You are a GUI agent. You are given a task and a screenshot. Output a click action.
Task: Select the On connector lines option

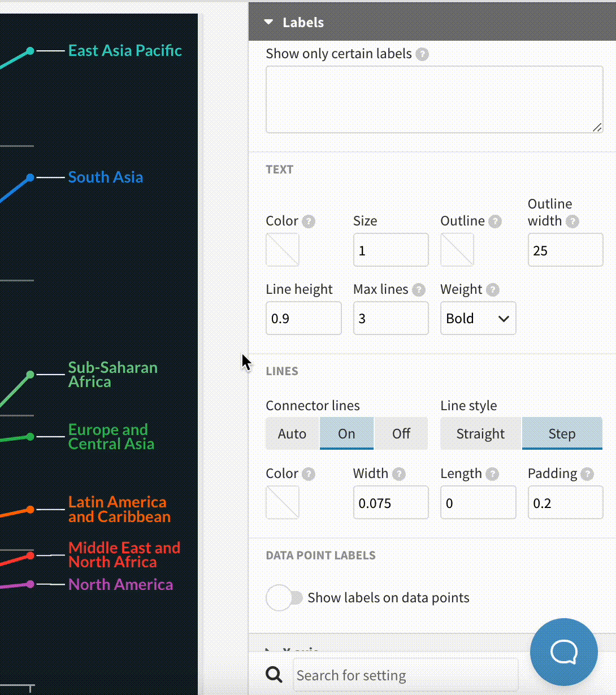[x=346, y=433]
